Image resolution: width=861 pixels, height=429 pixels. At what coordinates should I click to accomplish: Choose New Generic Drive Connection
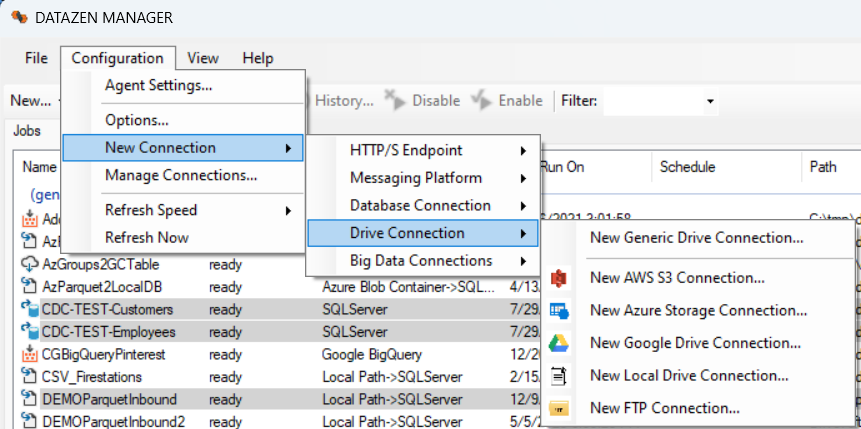[696, 237]
